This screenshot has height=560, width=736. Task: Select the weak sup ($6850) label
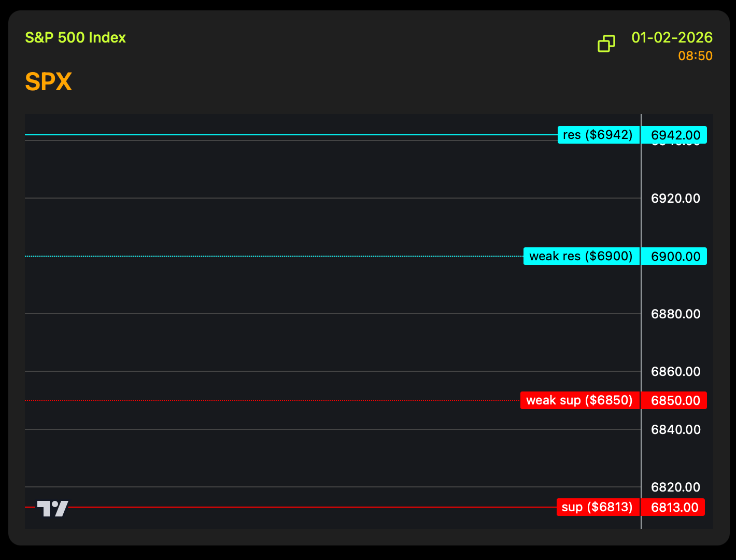579,400
